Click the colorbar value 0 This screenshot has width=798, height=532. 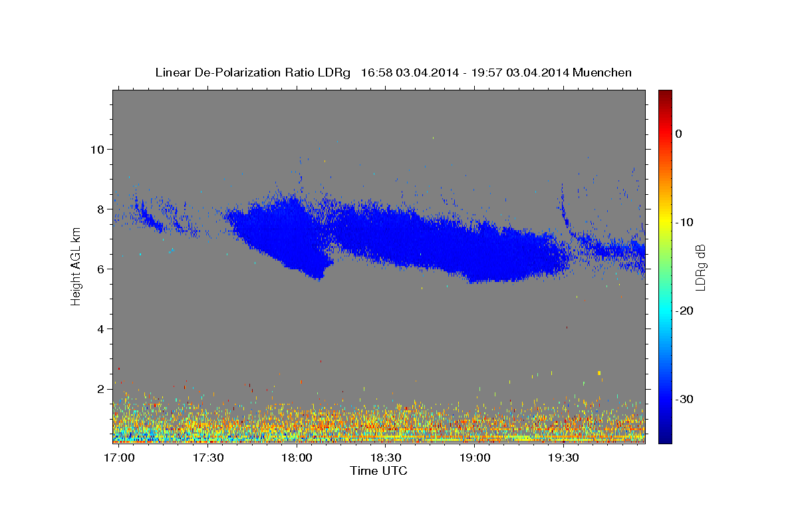tap(679, 134)
